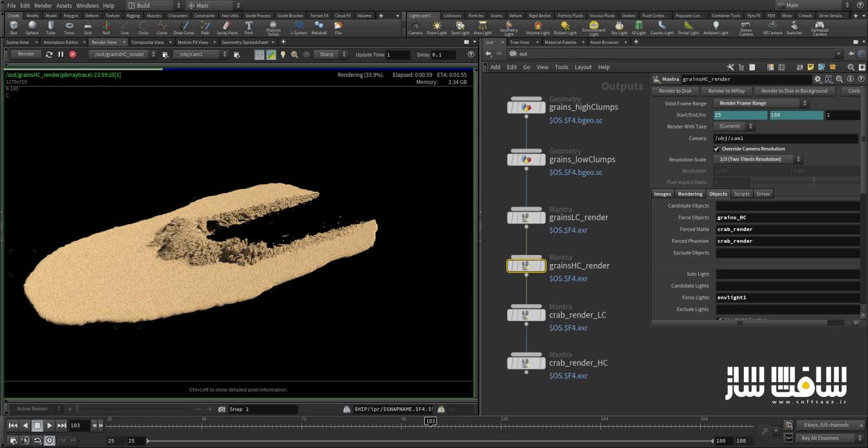Viewport: 868px width, 448px height.
Task: Toggle the render preview checkered button
Action: (259, 55)
